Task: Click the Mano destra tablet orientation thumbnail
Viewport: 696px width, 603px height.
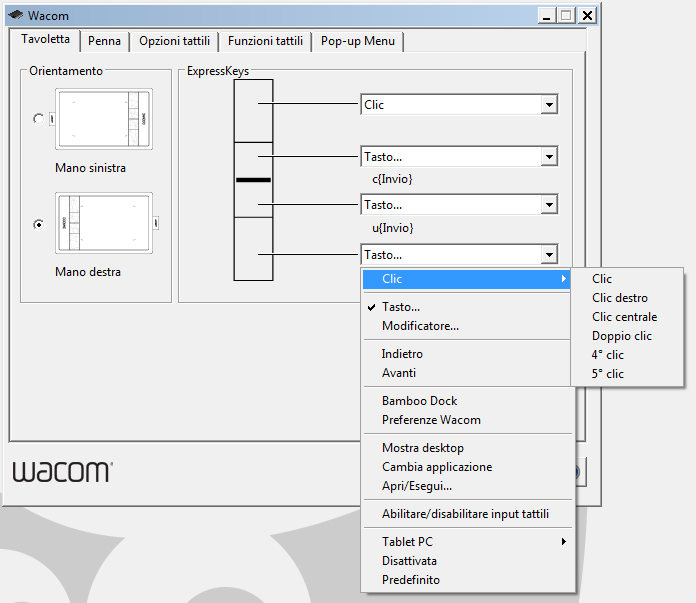Action: 103,223
